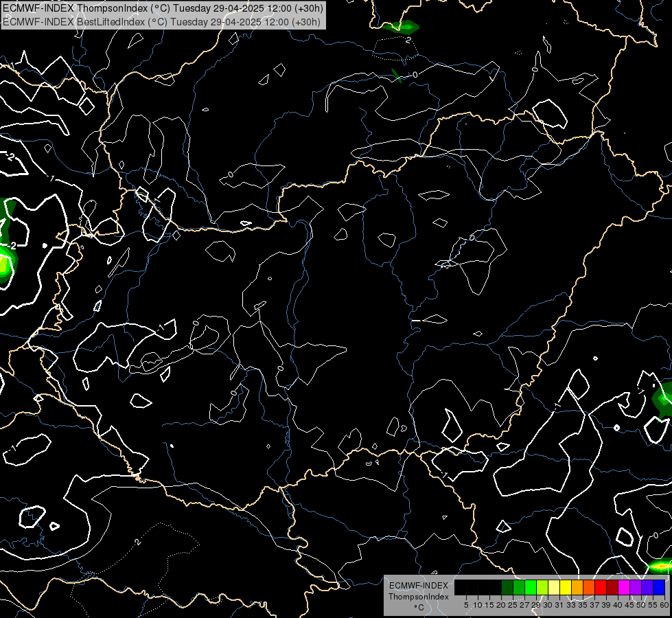Click the legend tick value '29'

[537, 605]
